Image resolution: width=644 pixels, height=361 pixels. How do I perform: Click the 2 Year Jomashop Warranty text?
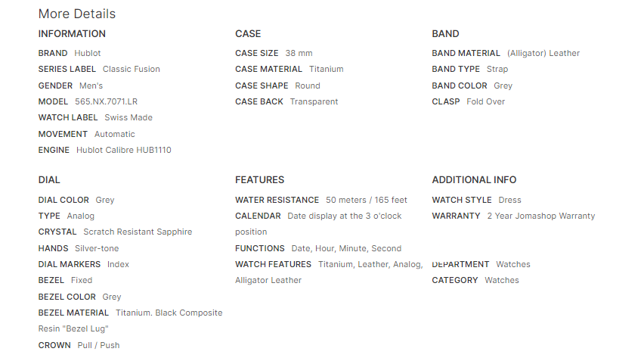point(540,216)
